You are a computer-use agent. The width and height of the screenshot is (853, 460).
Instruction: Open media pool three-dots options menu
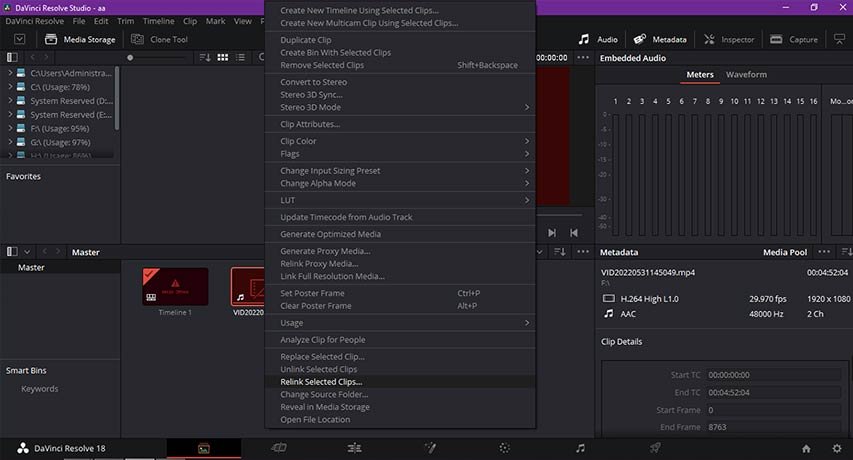point(583,252)
